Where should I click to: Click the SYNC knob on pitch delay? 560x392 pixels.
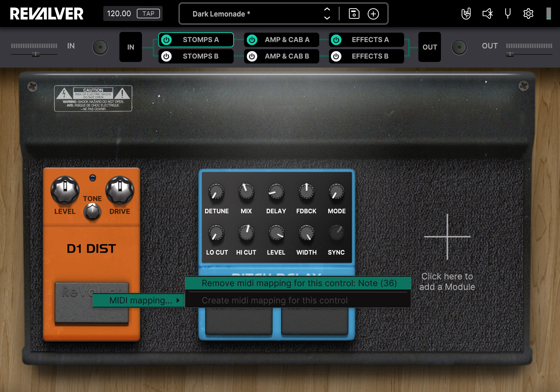[337, 233]
